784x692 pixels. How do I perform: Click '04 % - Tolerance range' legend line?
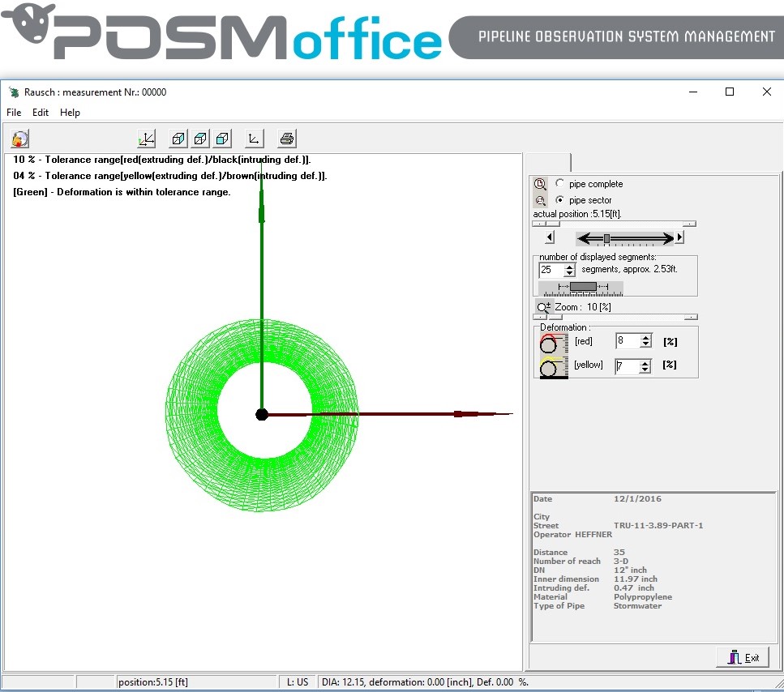tap(170, 175)
